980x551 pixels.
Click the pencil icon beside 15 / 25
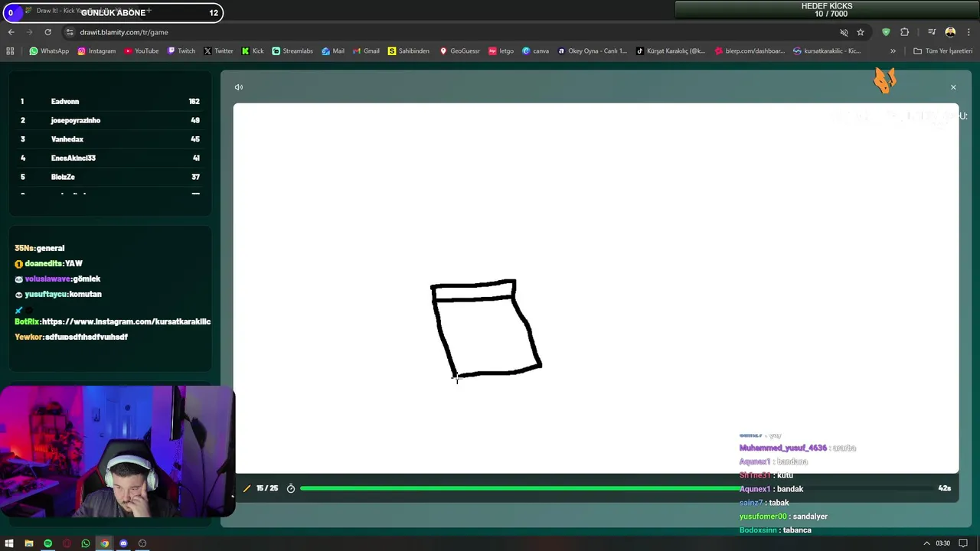click(247, 488)
